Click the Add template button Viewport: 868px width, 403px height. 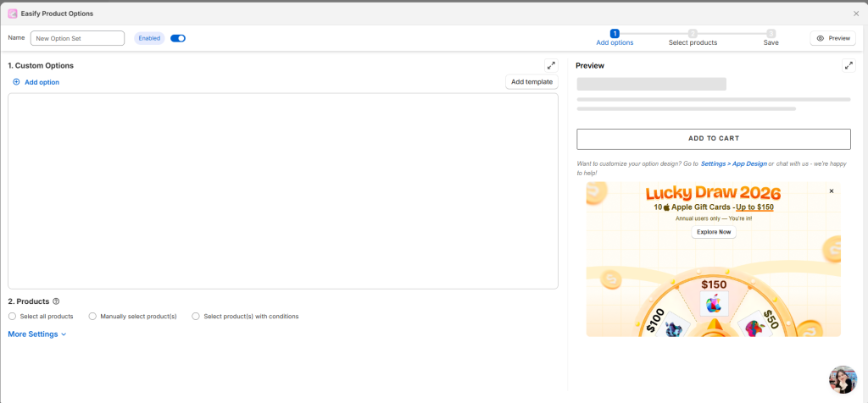531,82
